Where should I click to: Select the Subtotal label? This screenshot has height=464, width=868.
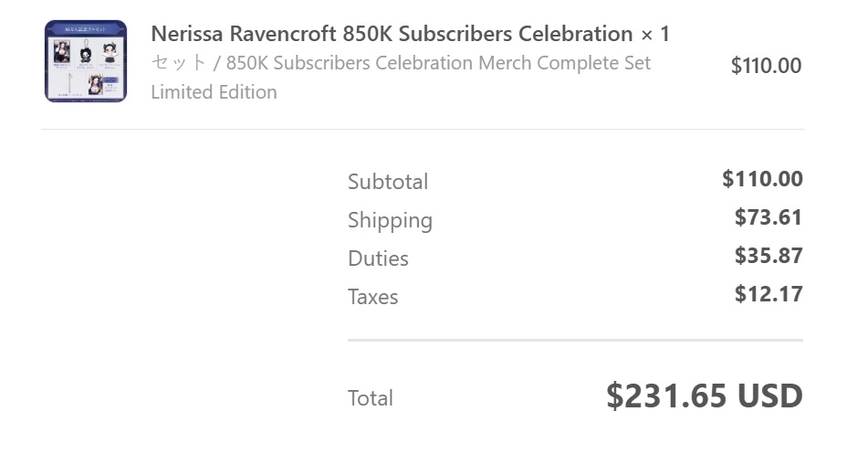388,182
